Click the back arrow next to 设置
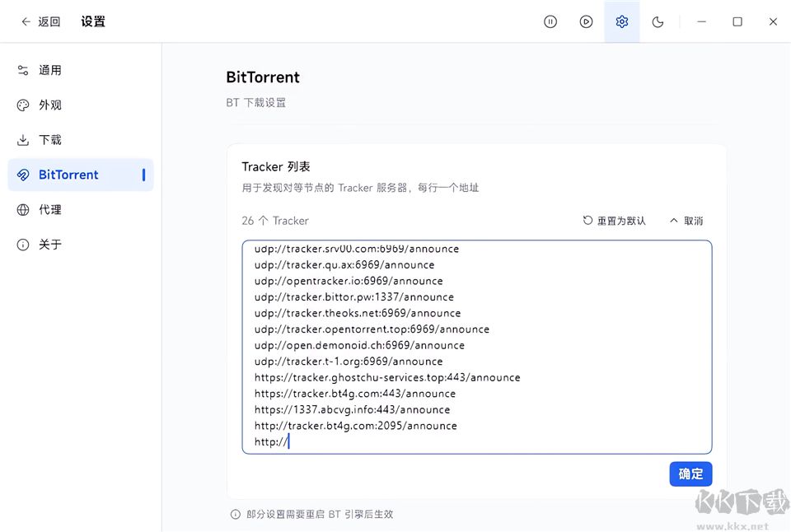This screenshot has width=791, height=532. click(x=26, y=21)
